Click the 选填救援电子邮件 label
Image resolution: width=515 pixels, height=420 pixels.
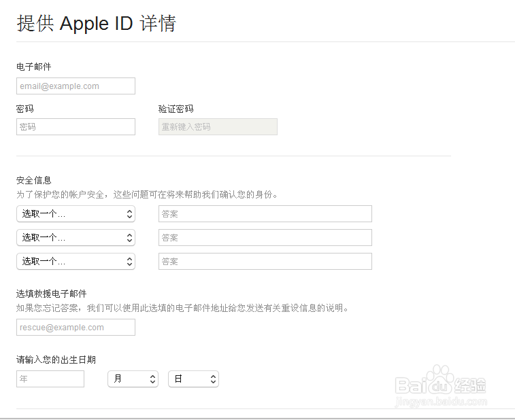[x=52, y=294]
